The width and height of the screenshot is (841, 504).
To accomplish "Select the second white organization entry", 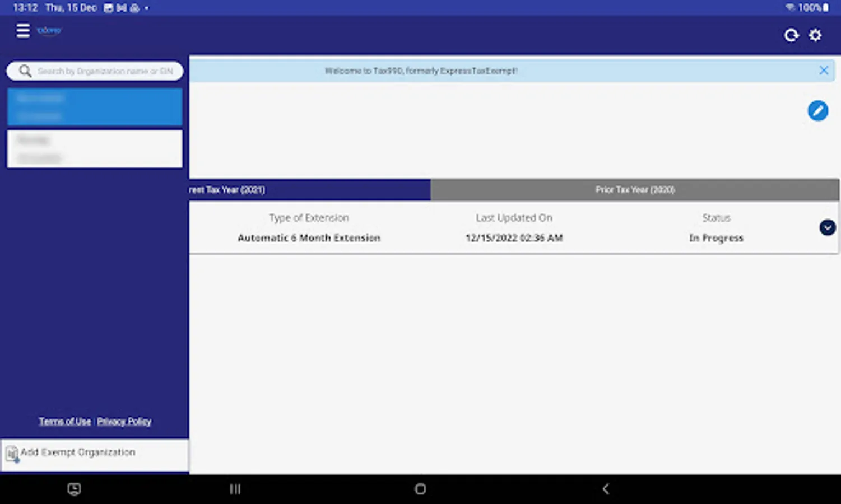I will coord(95,149).
